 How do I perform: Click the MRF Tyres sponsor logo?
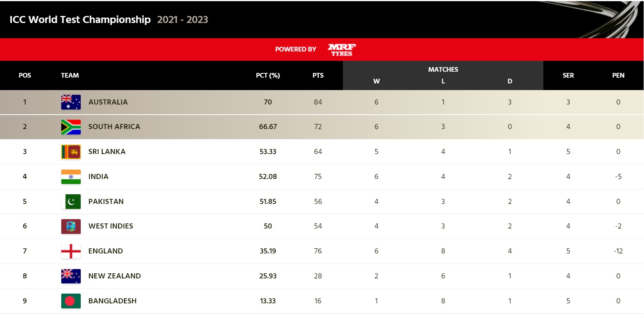[x=342, y=50]
